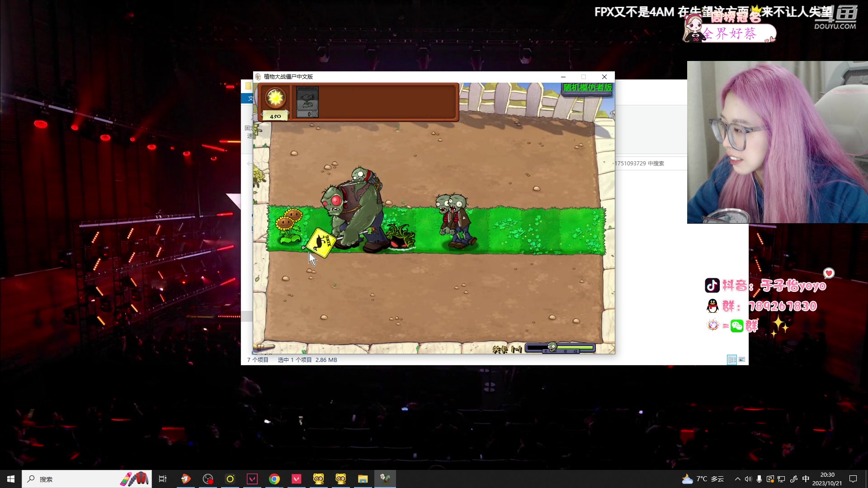Click the microphone icon in system tray
868x488 pixels.
point(759,479)
